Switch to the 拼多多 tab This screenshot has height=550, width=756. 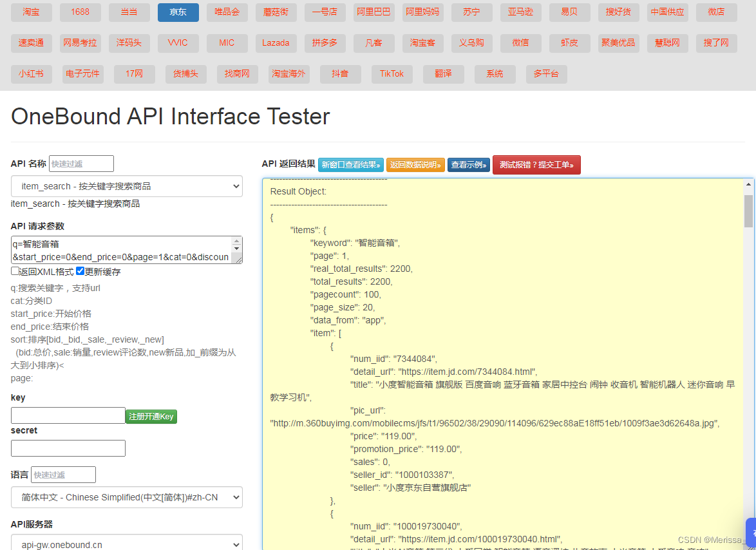325,43
